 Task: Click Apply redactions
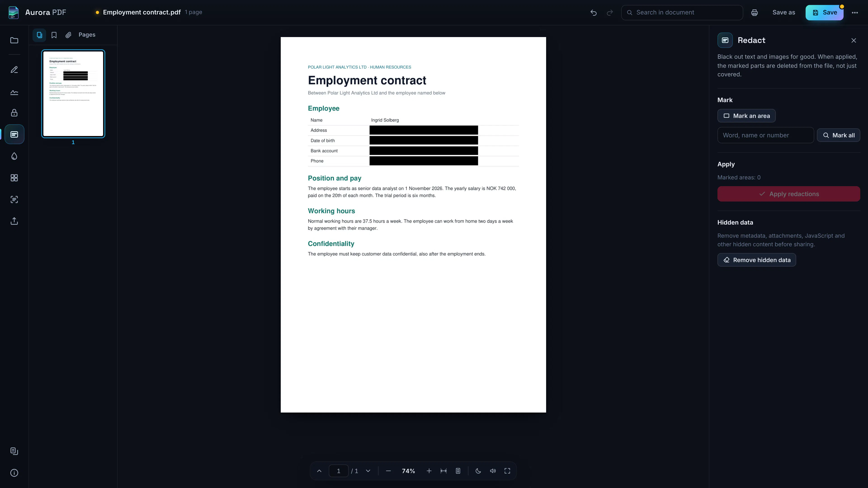[x=788, y=194]
